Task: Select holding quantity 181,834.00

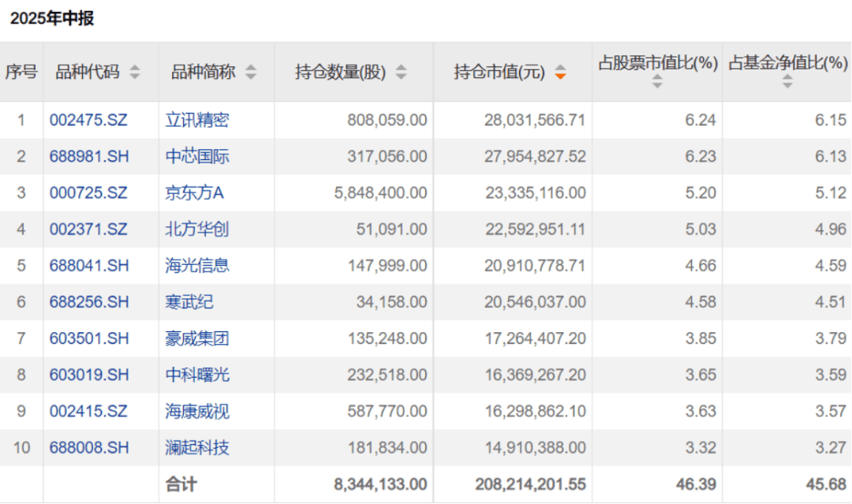Action: [x=387, y=447]
